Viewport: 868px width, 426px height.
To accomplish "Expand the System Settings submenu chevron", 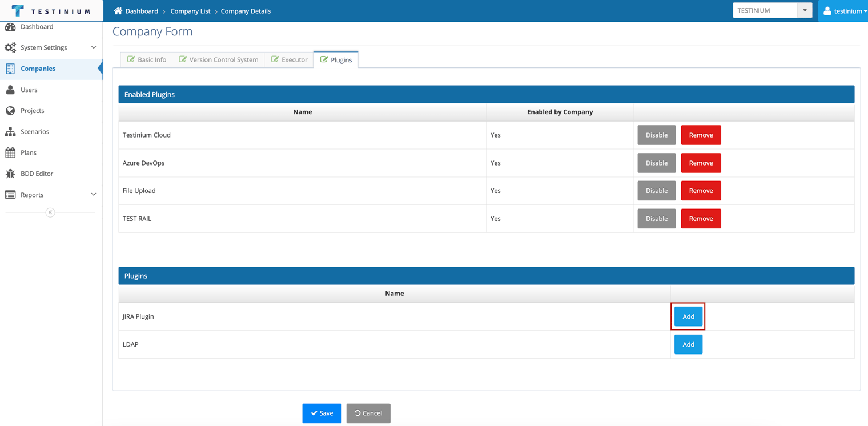I will pyautogui.click(x=94, y=47).
